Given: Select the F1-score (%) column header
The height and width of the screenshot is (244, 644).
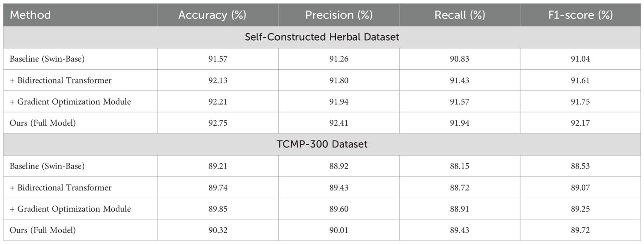Looking at the screenshot, I should click(580, 15).
